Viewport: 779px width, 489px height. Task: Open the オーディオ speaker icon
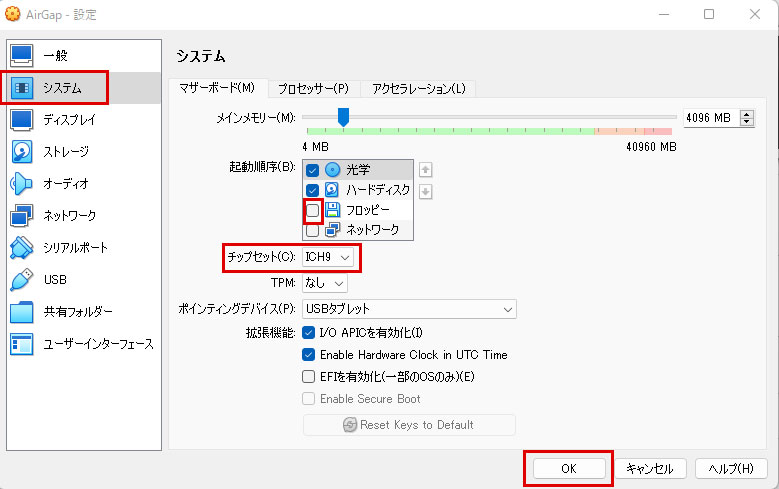tap(21, 184)
